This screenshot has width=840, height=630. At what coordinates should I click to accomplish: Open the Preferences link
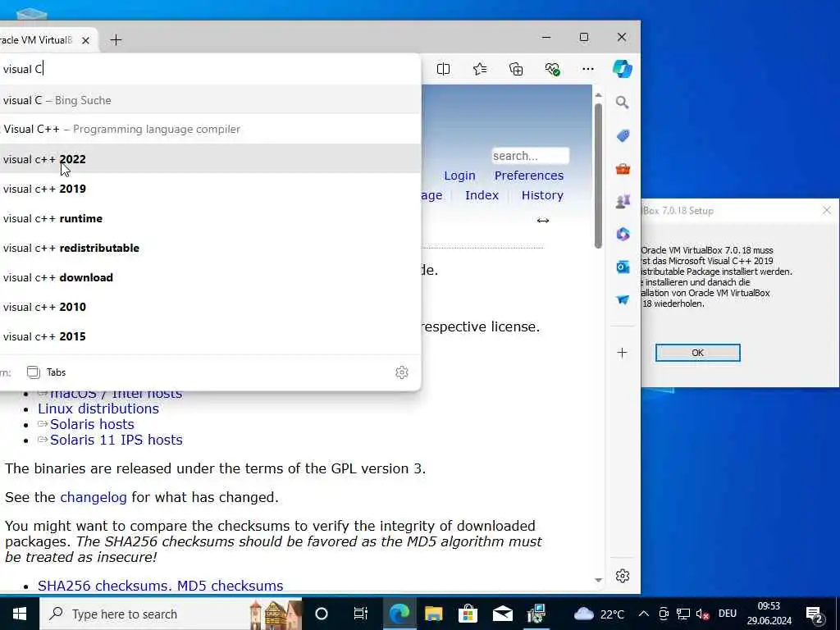pos(529,176)
